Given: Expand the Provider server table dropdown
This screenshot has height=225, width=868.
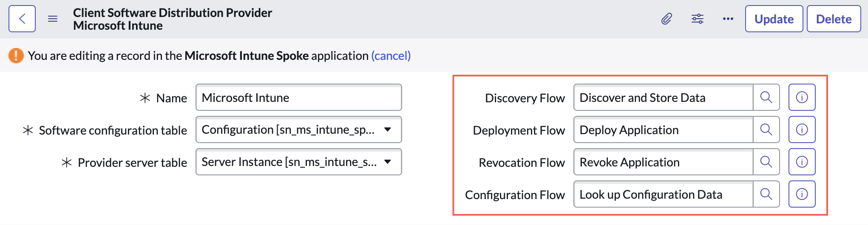Looking at the screenshot, I should click(x=299, y=162).
